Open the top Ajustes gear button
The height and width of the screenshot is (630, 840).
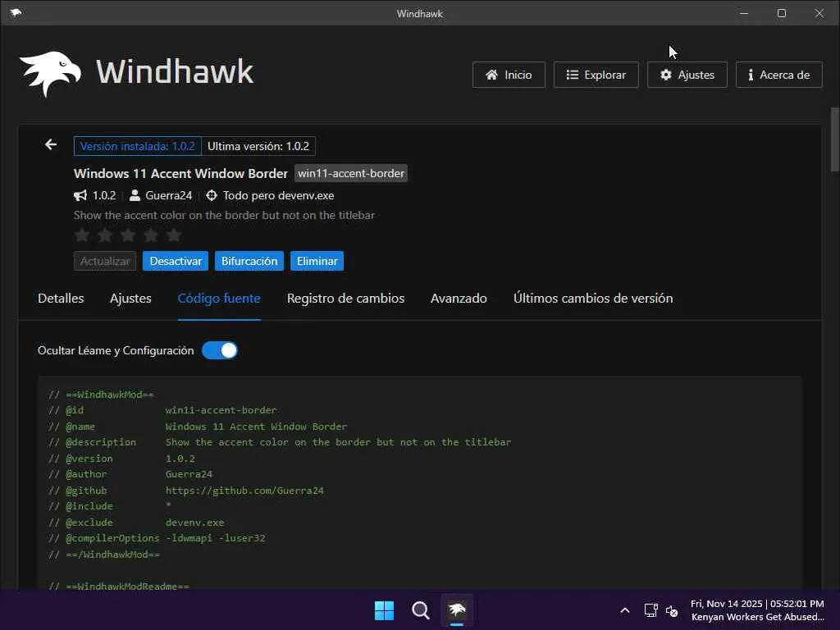tap(687, 75)
